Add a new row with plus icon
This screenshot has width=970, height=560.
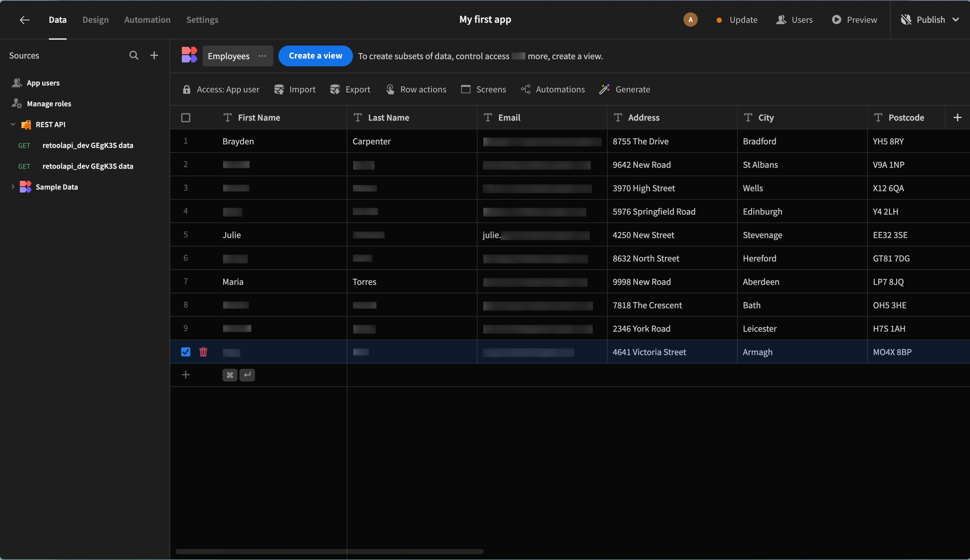pyautogui.click(x=186, y=375)
